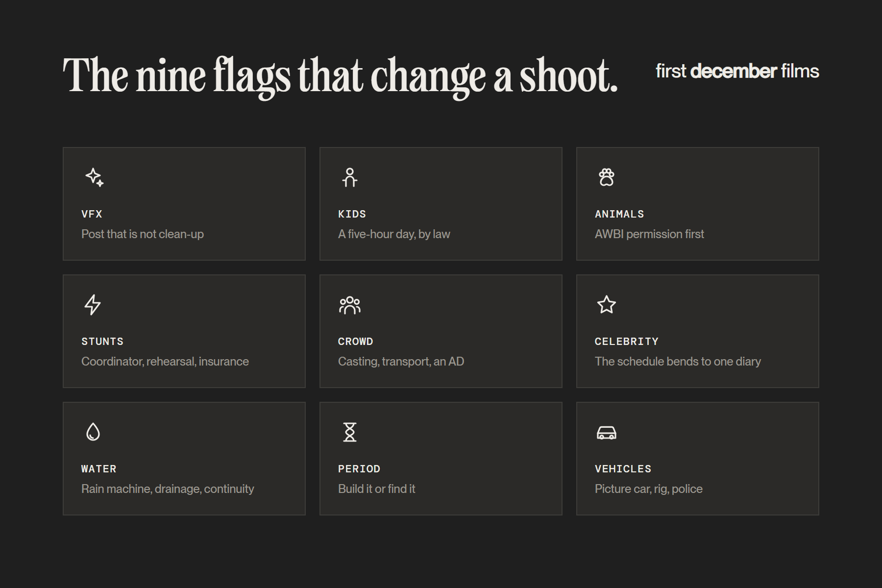Screen dimensions: 882x588
Task: Select the KIDS card title
Action: 352,214
